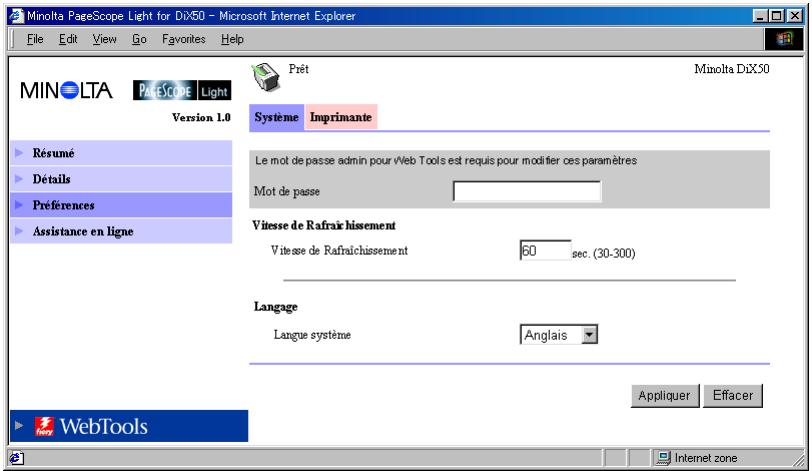The image size is (812, 471).
Task: Click the printer status icon
Action: click(266, 77)
